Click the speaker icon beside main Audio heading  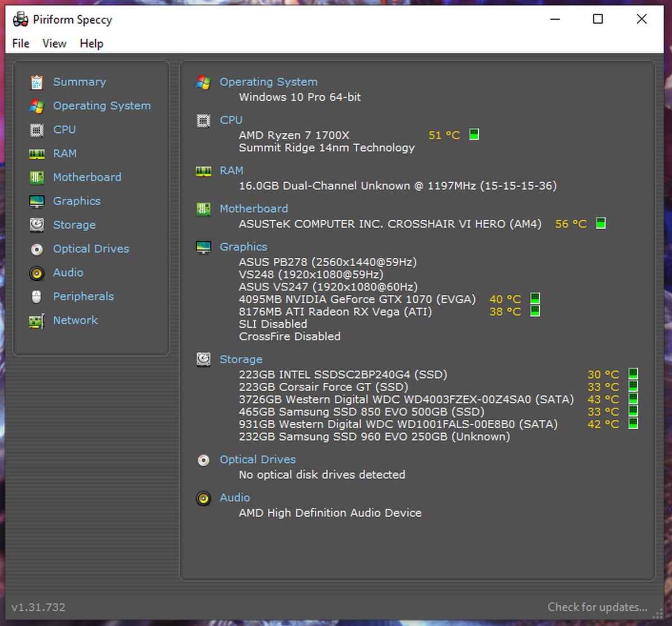203,498
